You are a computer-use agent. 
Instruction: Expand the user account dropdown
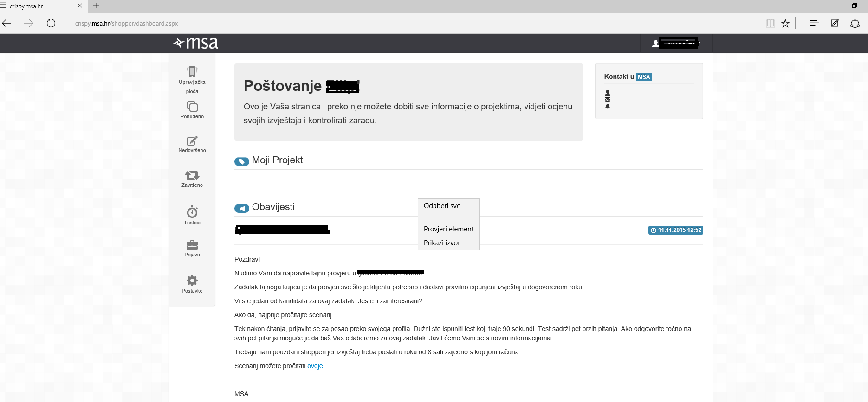tap(676, 44)
